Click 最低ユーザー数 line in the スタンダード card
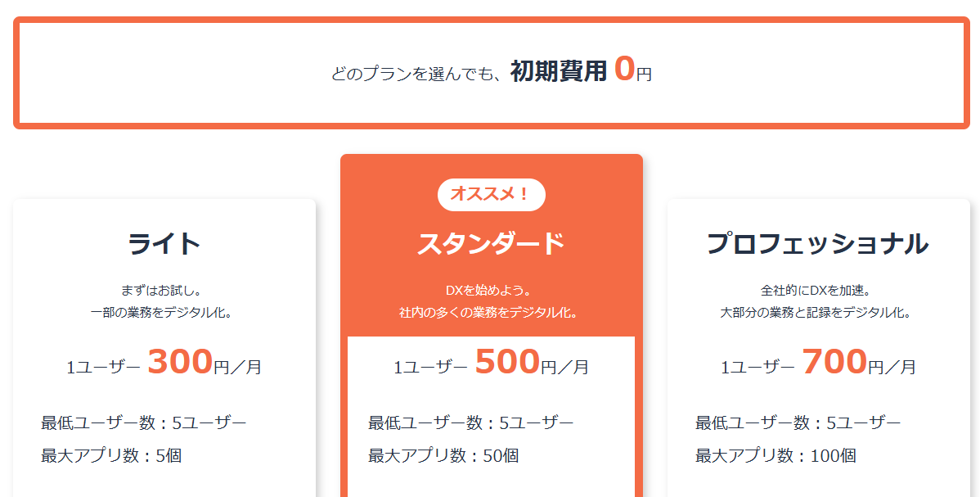The image size is (980, 497). [471, 423]
